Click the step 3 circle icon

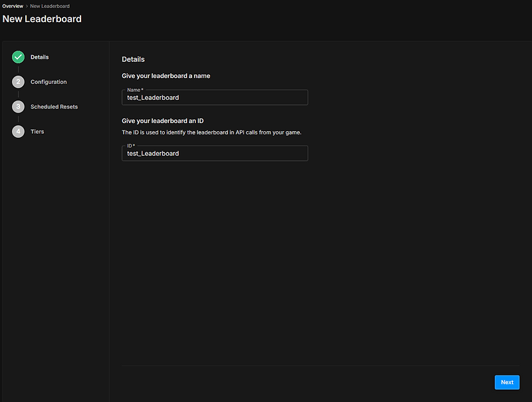[18, 106]
